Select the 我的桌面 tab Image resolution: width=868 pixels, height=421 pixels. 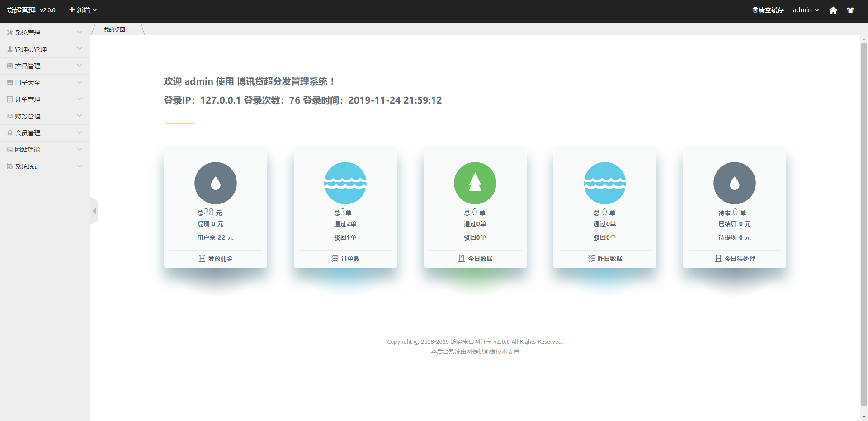tap(114, 30)
